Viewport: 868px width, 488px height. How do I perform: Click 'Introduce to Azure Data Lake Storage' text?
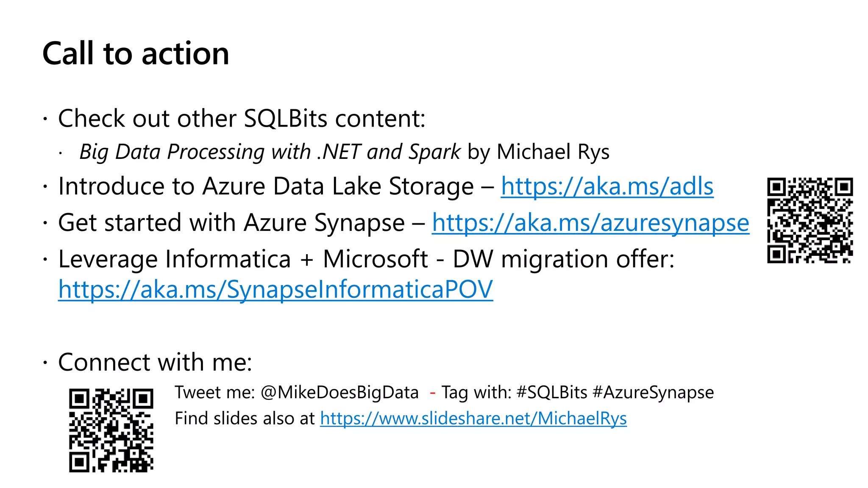pos(266,186)
